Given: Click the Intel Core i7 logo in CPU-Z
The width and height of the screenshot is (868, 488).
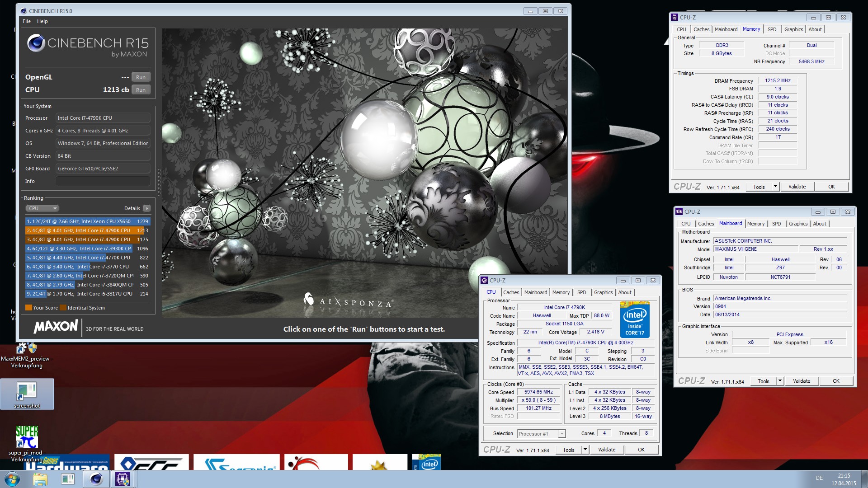Looking at the screenshot, I should [635, 320].
